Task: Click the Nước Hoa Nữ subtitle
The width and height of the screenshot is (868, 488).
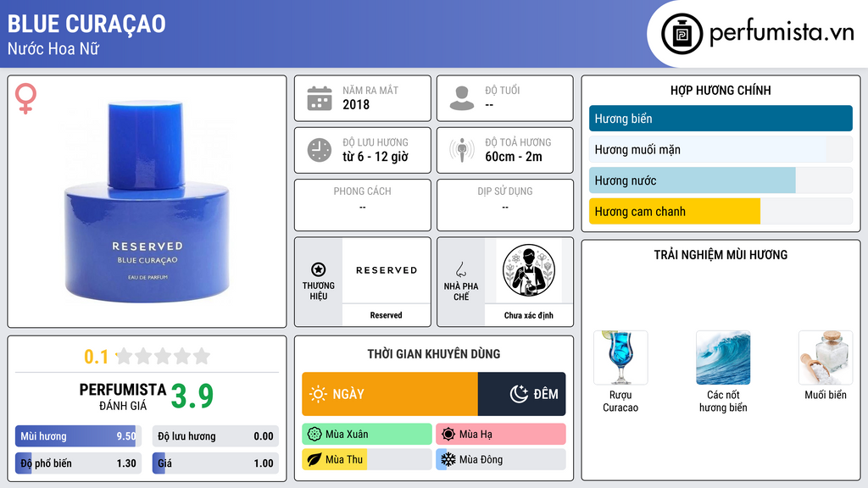Action: tap(53, 49)
